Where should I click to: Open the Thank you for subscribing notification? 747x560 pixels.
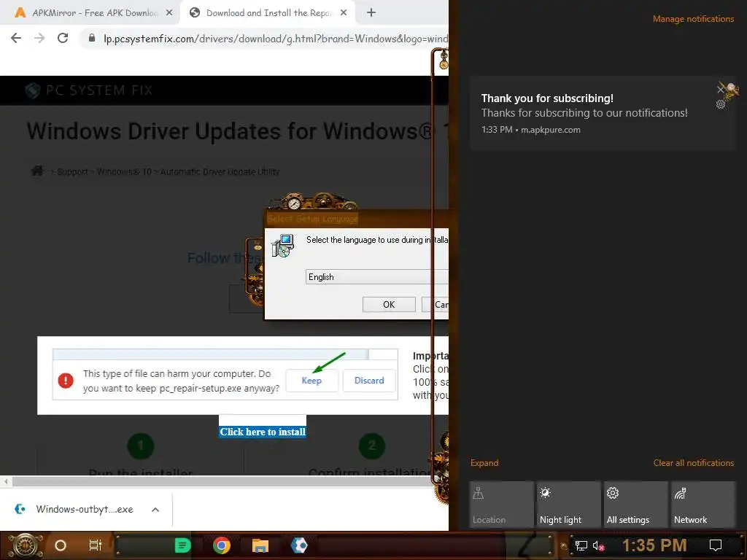coord(603,113)
